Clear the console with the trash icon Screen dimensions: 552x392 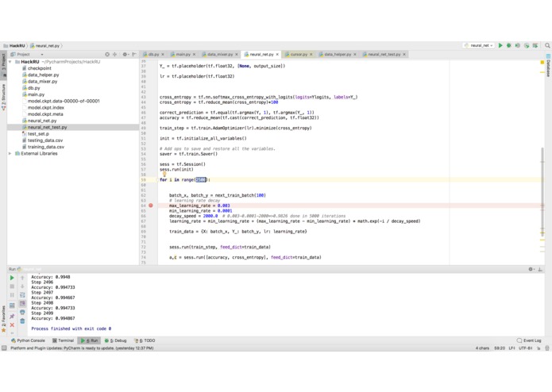click(22, 321)
